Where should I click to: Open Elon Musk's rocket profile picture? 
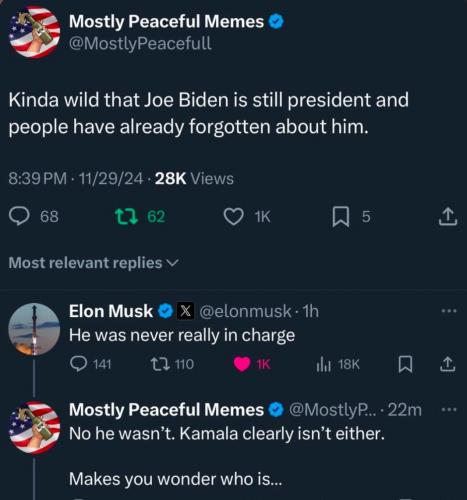coord(34,329)
